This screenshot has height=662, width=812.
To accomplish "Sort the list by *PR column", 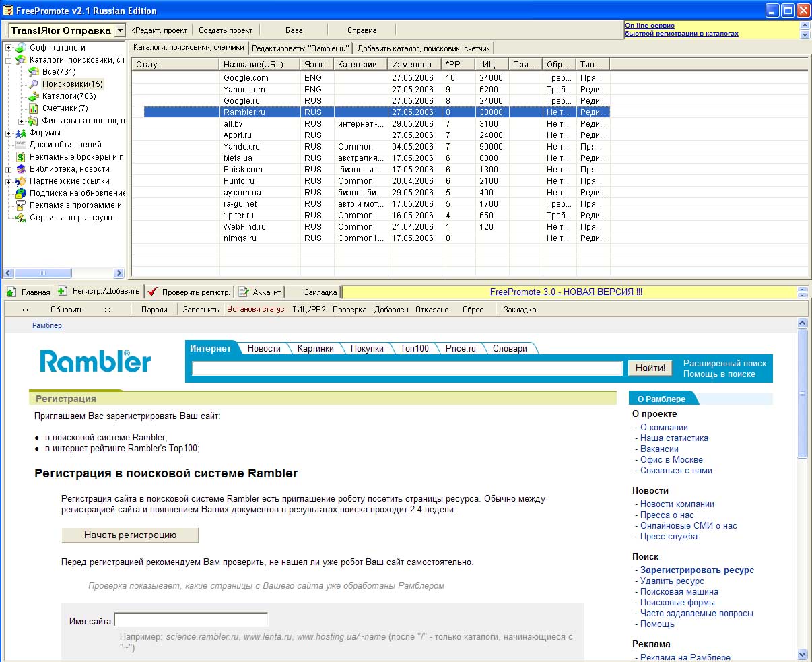I will point(459,65).
